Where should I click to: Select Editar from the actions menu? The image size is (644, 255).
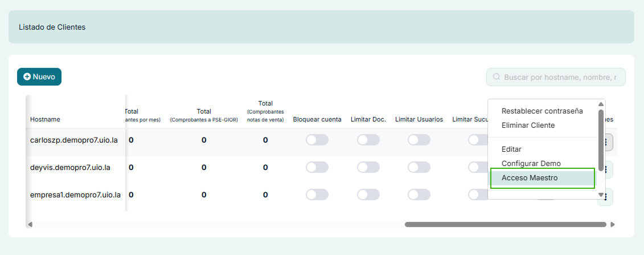[x=511, y=149]
